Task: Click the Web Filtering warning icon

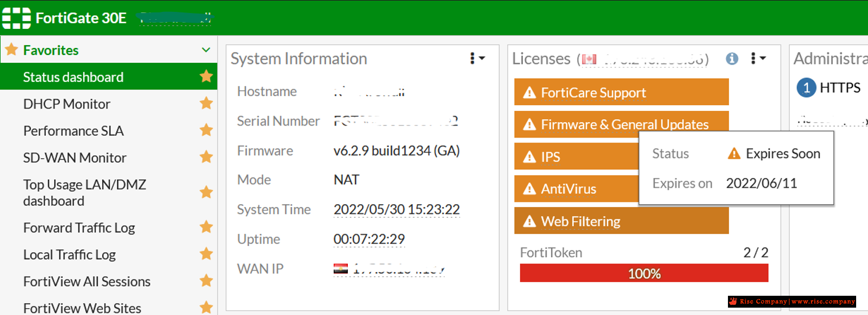Action: [529, 222]
